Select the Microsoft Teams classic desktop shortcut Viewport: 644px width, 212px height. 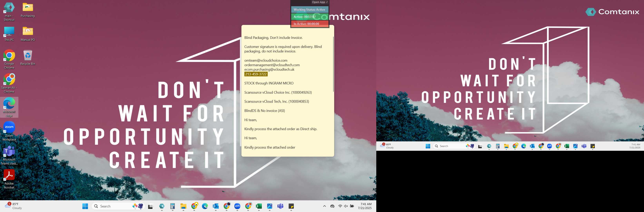9,155
